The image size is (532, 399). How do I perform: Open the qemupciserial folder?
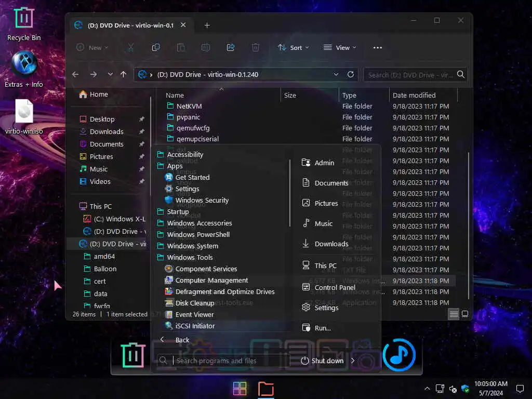pyautogui.click(x=193, y=139)
